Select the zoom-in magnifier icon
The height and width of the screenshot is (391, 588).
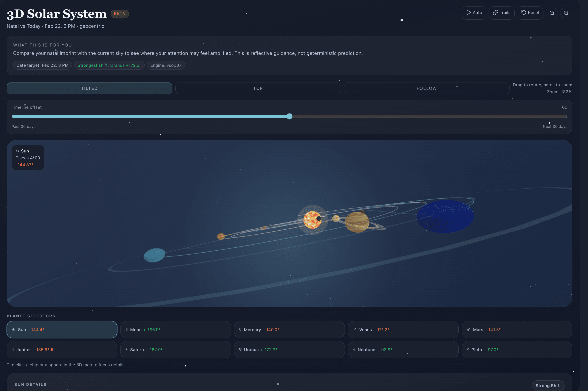click(566, 13)
